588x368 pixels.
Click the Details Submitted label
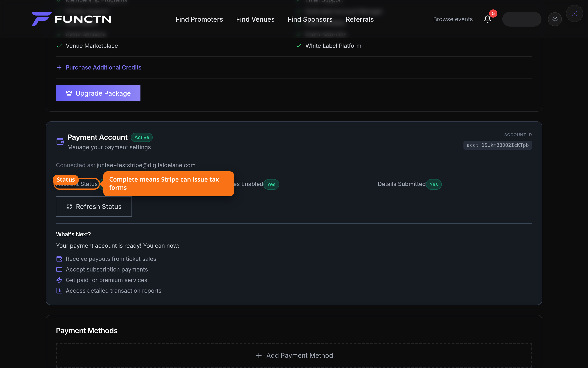[x=401, y=184]
